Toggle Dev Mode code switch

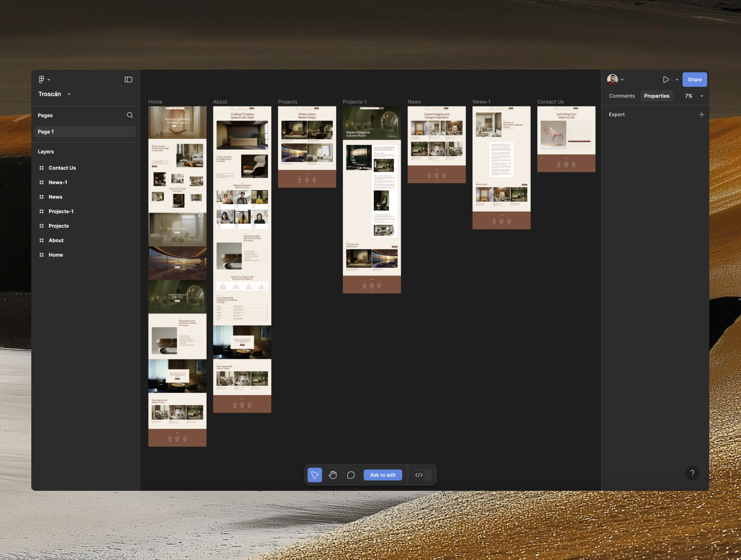pos(423,475)
